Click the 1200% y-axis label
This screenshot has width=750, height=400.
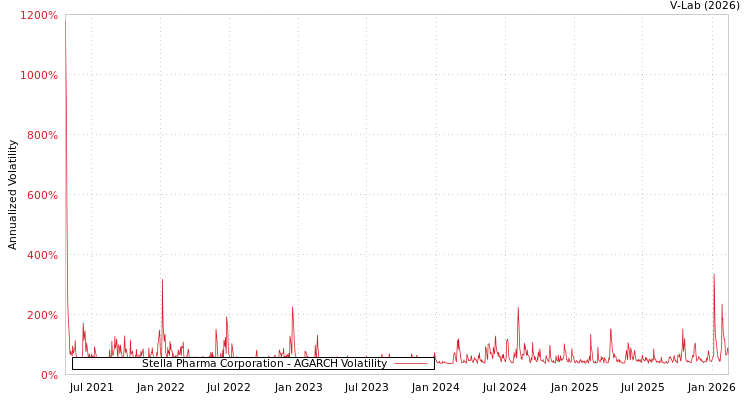pyautogui.click(x=39, y=15)
